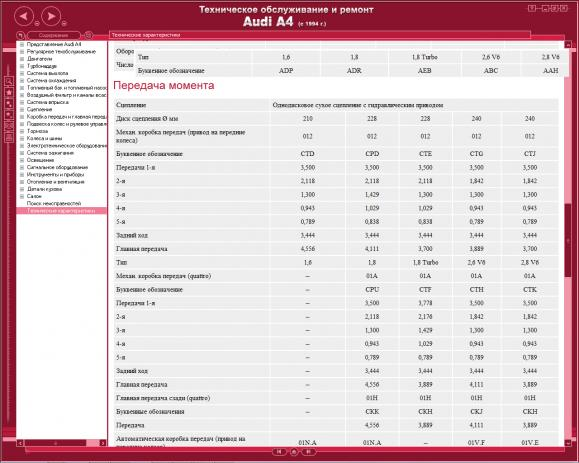Click the CTD gearbox code cell
The height and width of the screenshot is (463, 579).
308,154
